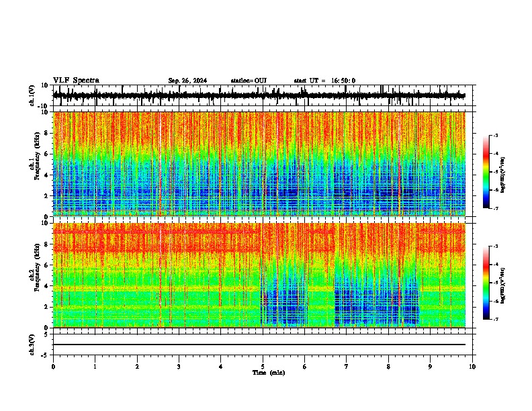This screenshot has height=411, width=532.
Task: Click the ch.2 PSD color scale bar
Action: (486, 283)
